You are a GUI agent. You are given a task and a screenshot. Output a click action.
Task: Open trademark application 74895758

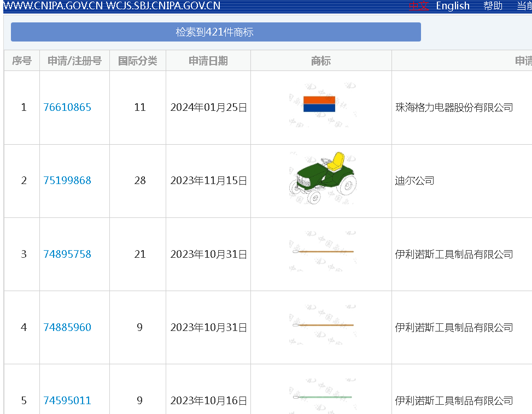[67, 254]
